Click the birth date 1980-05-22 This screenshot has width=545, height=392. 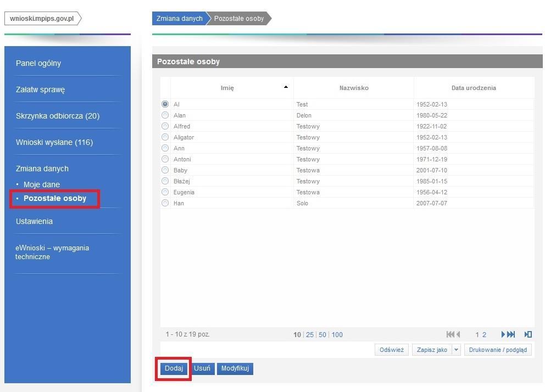432,115
